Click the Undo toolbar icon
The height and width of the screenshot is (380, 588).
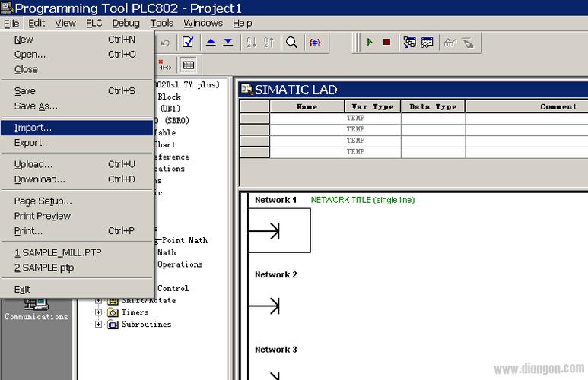pos(165,43)
